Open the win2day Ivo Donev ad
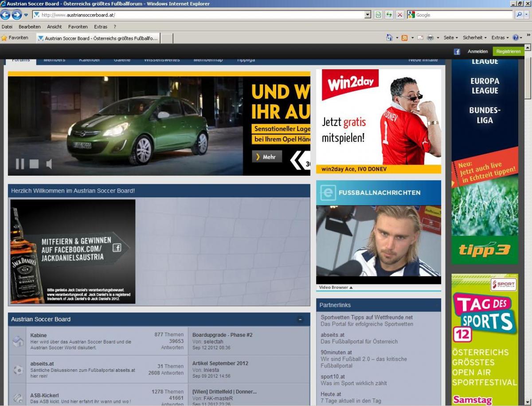The height and width of the screenshot is (406, 532). tap(379, 121)
